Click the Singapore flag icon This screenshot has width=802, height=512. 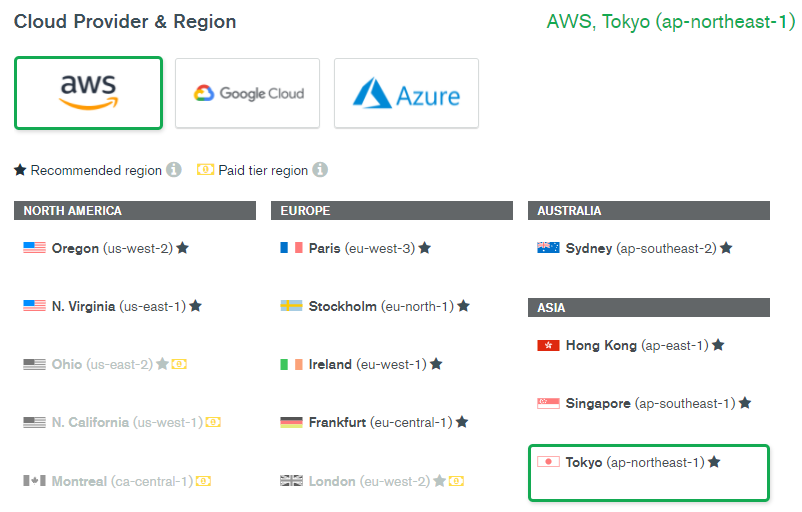tap(548, 403)
